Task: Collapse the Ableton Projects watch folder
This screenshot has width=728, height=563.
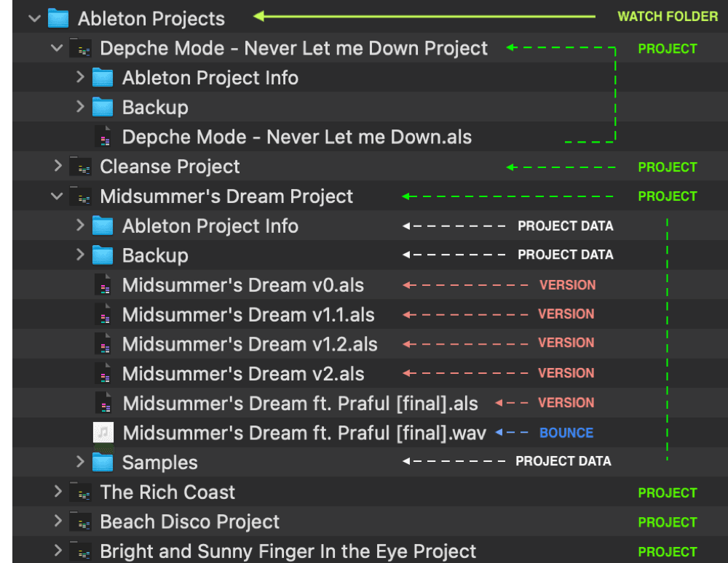Action: [33, 19]
